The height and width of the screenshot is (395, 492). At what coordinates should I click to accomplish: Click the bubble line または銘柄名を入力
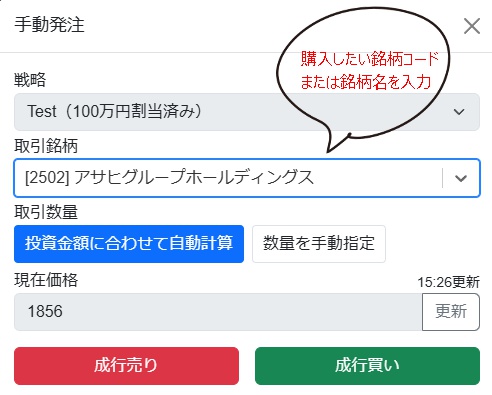(x=366, y=82)
